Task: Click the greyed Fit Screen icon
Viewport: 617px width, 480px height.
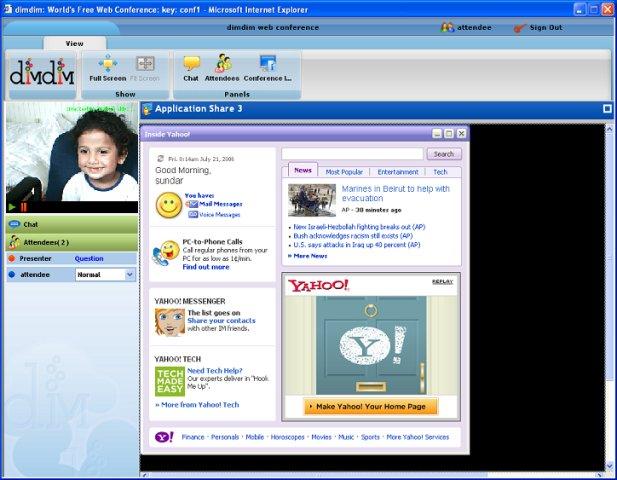Action: 145,63
